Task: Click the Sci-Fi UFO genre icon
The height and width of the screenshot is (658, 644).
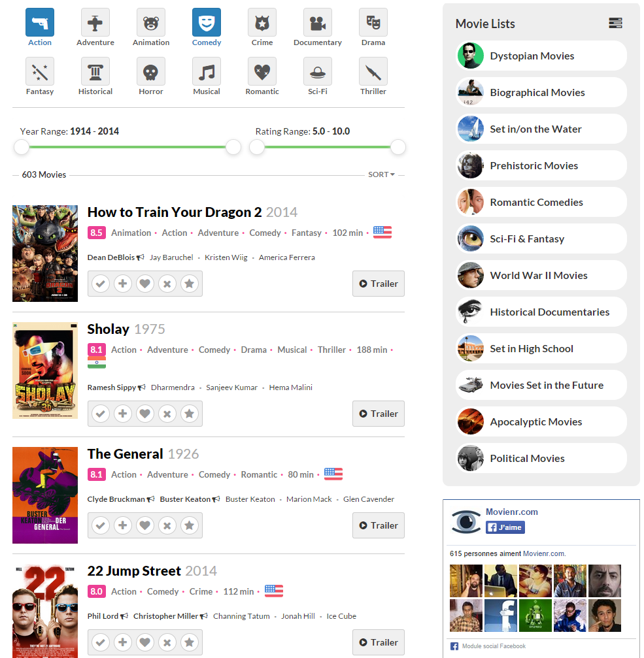Action: pos(317,72)
